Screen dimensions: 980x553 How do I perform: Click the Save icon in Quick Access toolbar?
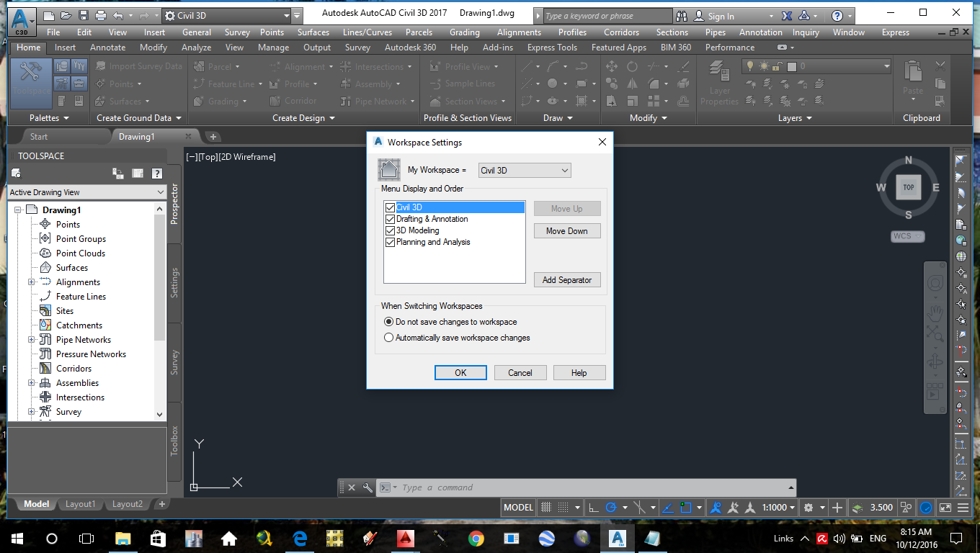[x=84, y=15]
